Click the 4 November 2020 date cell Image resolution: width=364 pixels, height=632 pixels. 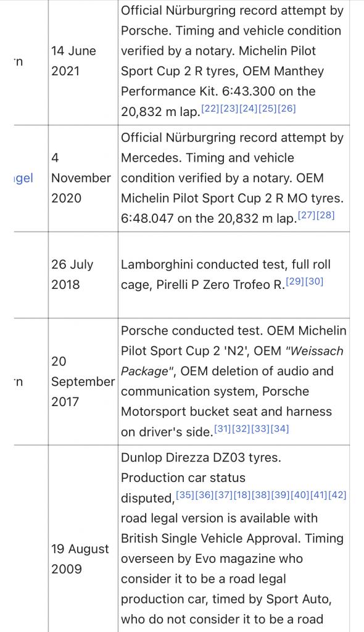[x=83, y=178]
